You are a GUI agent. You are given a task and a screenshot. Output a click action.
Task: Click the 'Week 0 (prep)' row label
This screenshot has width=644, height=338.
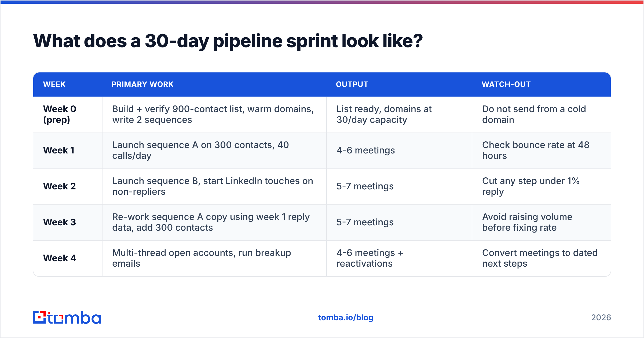point(60,114)
